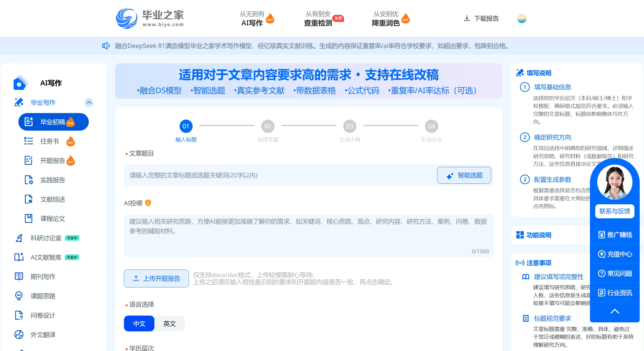Select the 毕业初稿 sidebar item
The image size is (644, 351).
click(53, 122)
